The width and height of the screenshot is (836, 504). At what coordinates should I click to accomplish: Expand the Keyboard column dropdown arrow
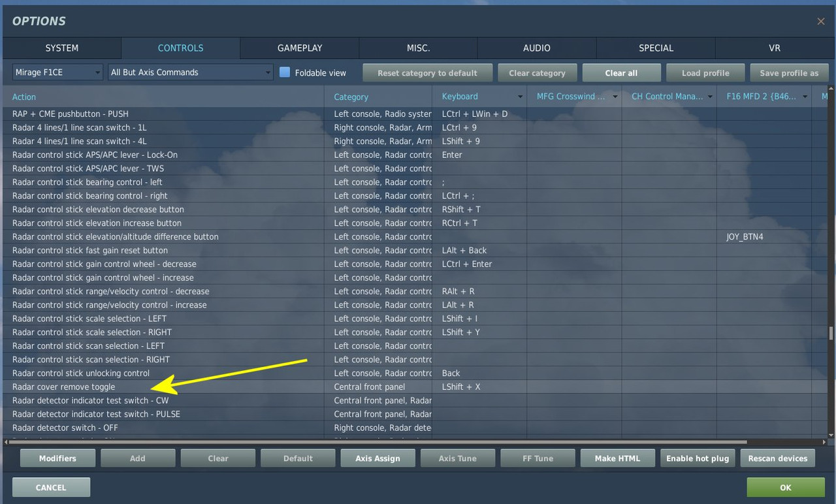(x=520, y=97)
